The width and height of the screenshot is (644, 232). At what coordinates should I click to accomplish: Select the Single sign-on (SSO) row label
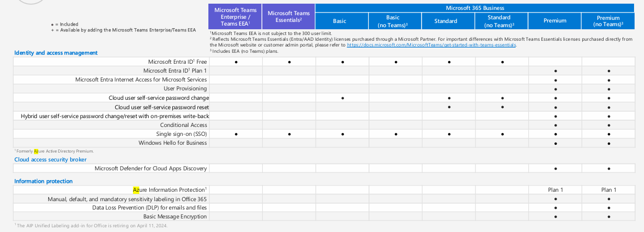tap(182, 134)
